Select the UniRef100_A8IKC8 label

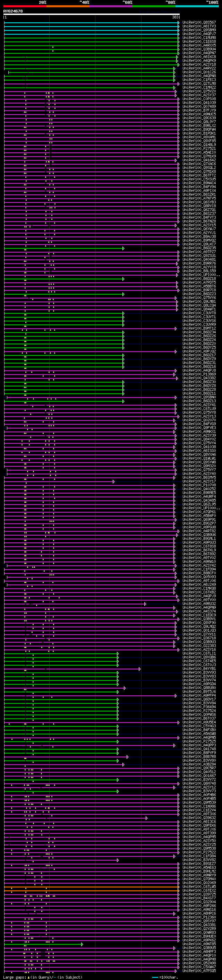coord(199,57)
